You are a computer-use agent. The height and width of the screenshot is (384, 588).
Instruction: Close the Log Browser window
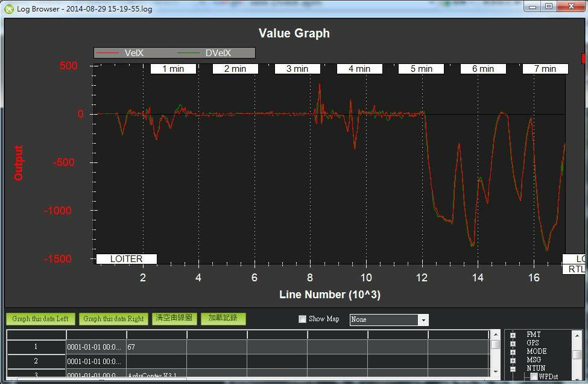[x=572, y=7]
